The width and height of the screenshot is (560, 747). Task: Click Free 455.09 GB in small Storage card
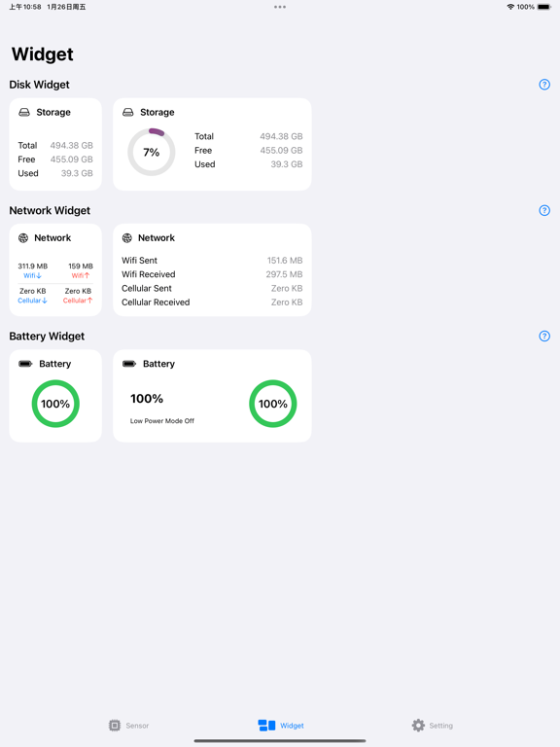click(55, 160)
